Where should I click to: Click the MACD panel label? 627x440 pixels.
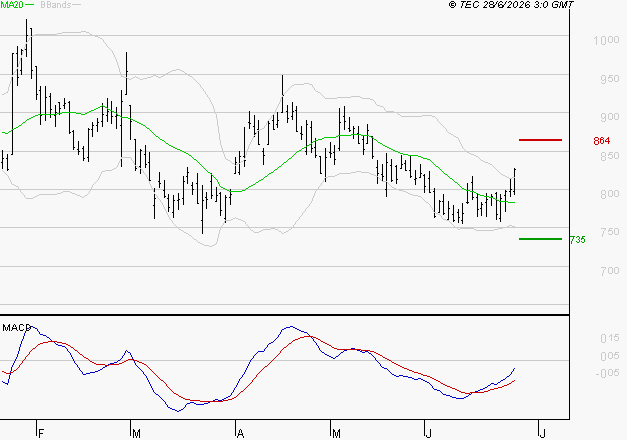(x=16, y=328)
